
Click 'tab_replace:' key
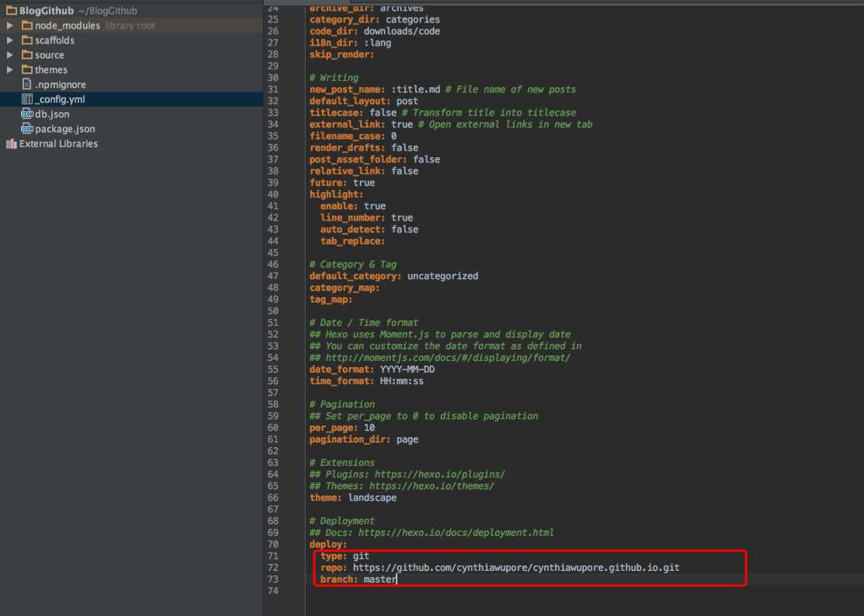tap(352, 241)
